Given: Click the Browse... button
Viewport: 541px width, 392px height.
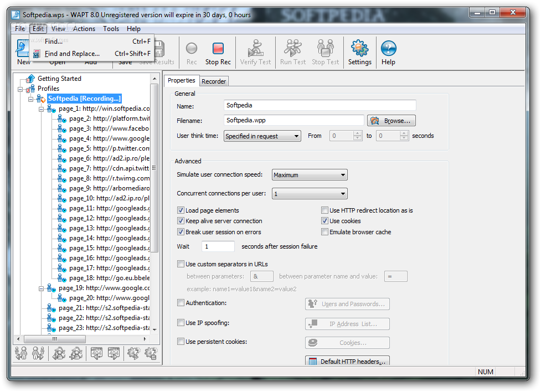Looking at the screenshot, I should coord(391,121).
